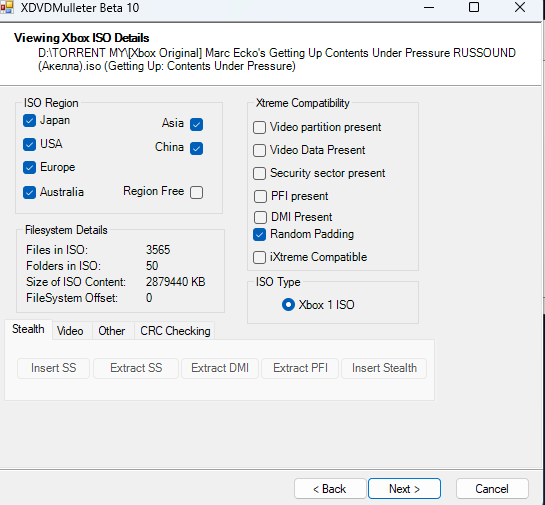545x505 pixels.
Task: Go to previous step with Back button
Action: coord(330,489)
